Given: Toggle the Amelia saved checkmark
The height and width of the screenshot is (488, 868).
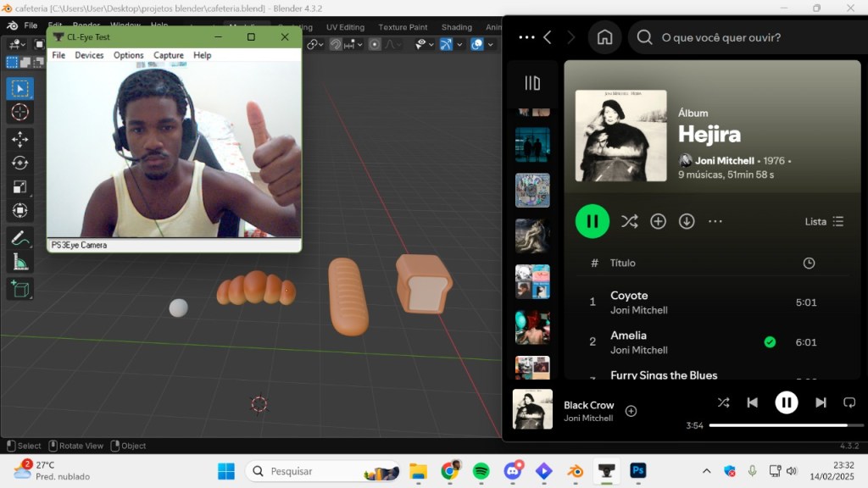Looking at the screenshot, I should 770,342.
